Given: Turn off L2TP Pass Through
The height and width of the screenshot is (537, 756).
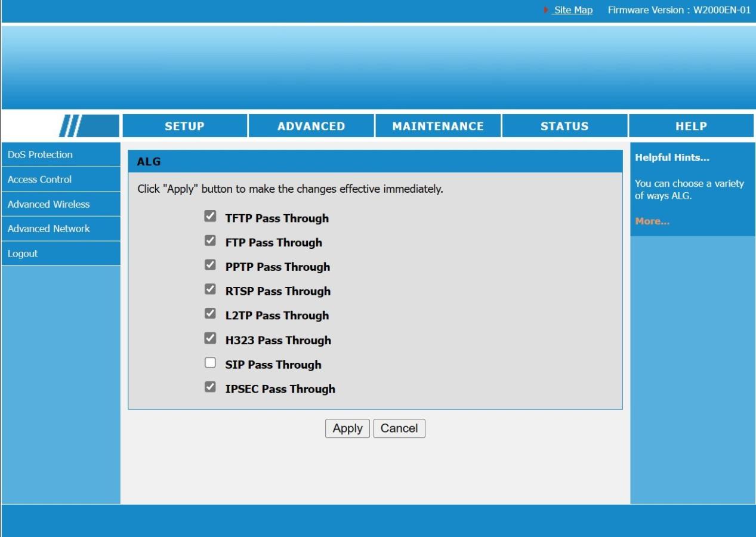Looking at the screenshot, I should [210, 314].
